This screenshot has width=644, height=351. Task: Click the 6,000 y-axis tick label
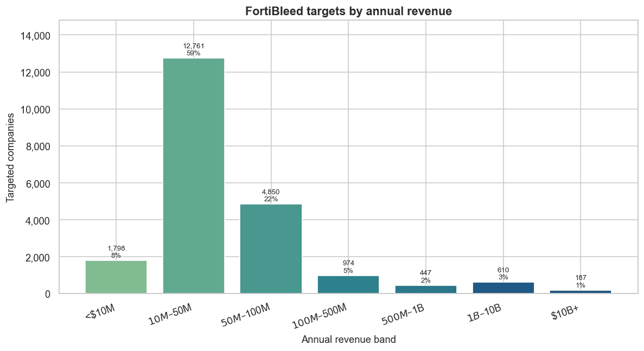[38, 184]
